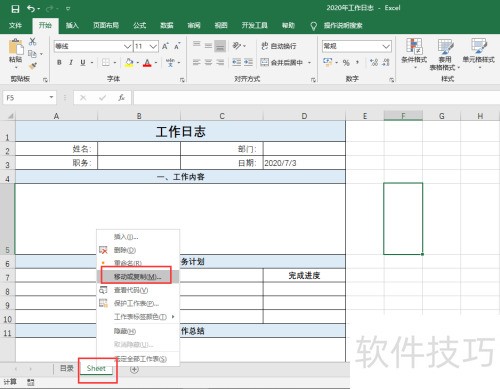Screen dimensions: 500x389
Task: Open the 文件 File tab
Action: (15, 25)
